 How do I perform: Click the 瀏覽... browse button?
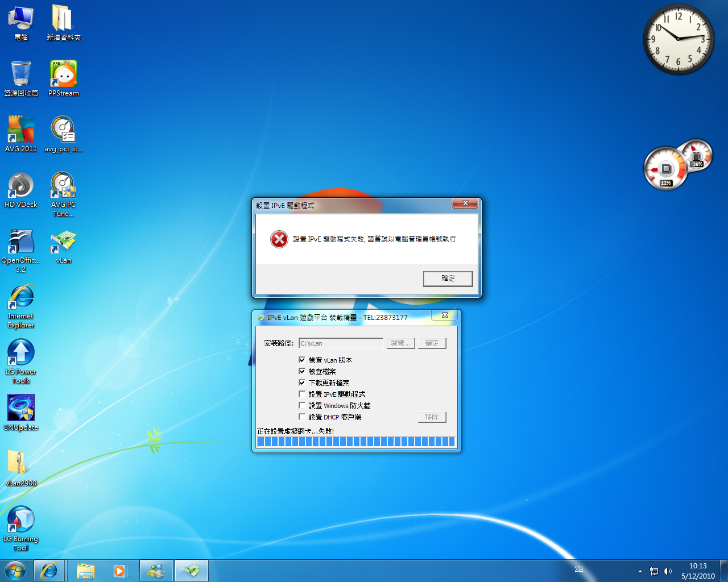click(x=400, y=343)
